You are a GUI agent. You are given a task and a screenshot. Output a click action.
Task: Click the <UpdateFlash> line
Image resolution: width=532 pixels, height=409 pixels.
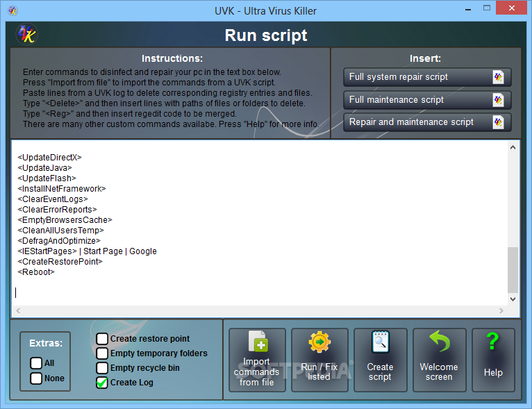pyautogui.click(x=47, y=178)
